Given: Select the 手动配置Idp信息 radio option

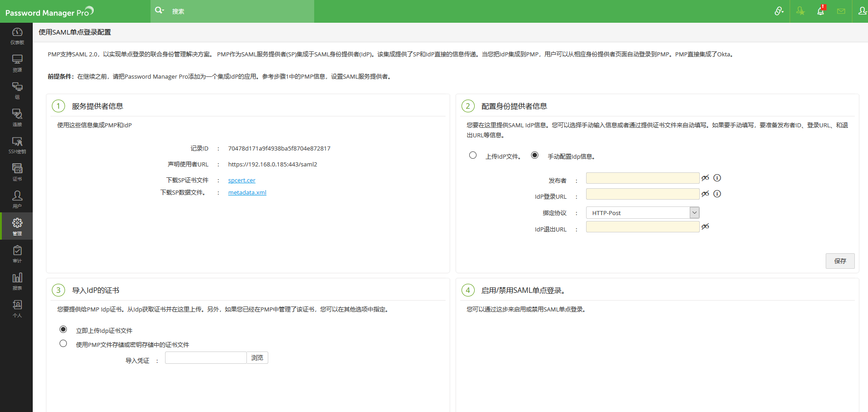Looking at the screenshot, I should [x=535, y=156].
